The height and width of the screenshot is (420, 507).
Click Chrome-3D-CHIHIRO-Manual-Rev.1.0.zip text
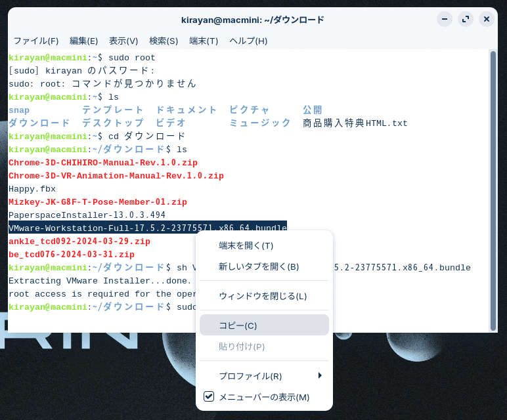tap(103, 163)
